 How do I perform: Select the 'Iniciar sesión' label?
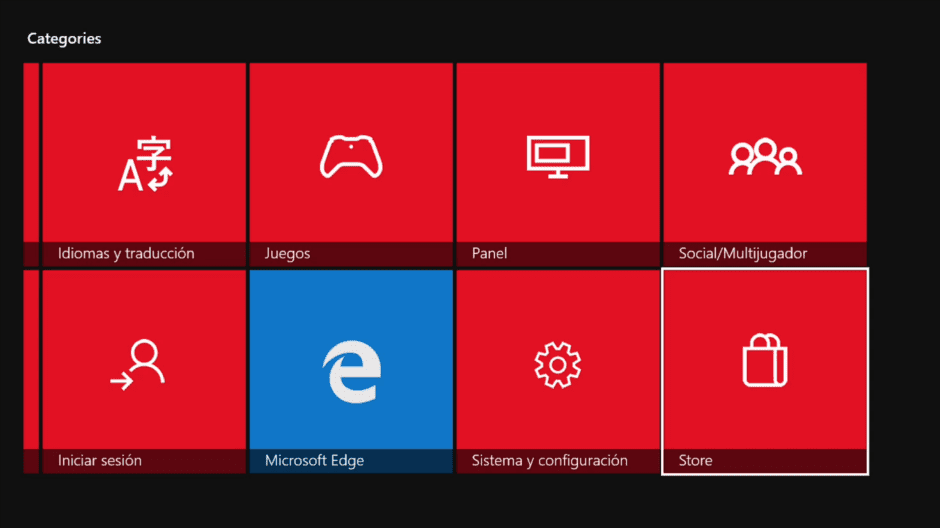100,461
